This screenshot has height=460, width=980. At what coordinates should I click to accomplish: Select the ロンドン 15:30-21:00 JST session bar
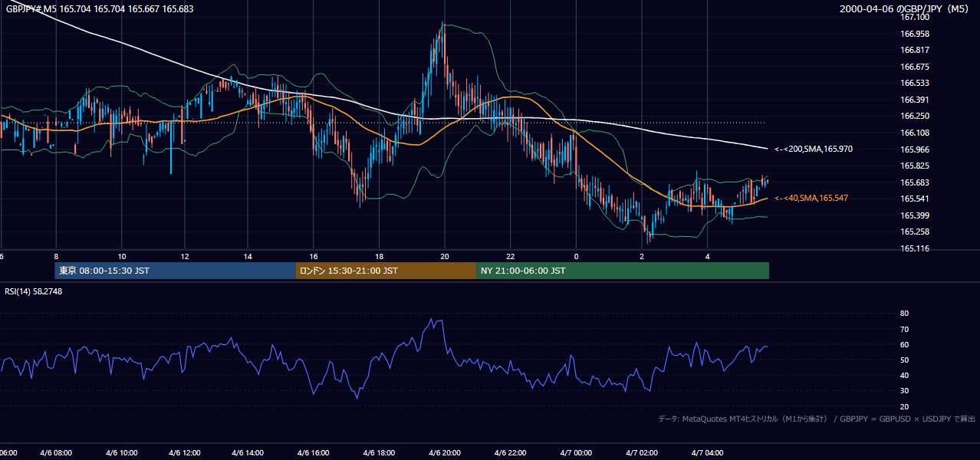pos(386,271)
